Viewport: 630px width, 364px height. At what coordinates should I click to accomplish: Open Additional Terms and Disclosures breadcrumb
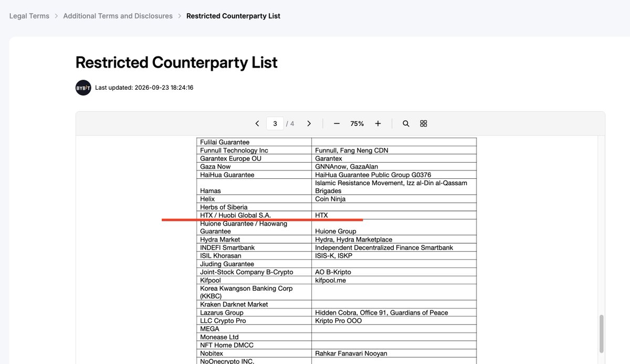pos(118,16)
